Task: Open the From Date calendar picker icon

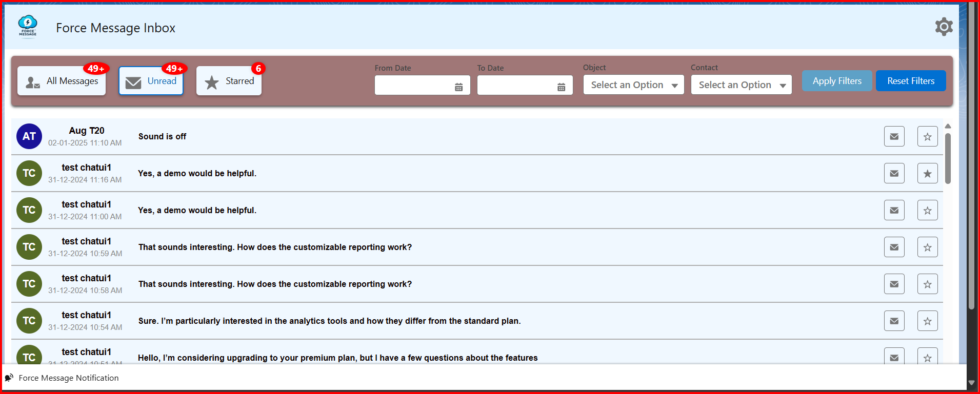Action: pos(458,87)
